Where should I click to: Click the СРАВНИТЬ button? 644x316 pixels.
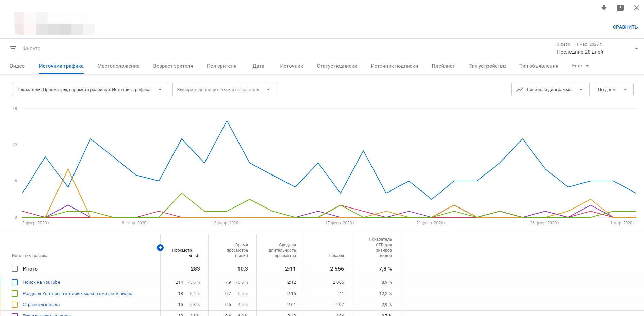click(x=625, y=27)
